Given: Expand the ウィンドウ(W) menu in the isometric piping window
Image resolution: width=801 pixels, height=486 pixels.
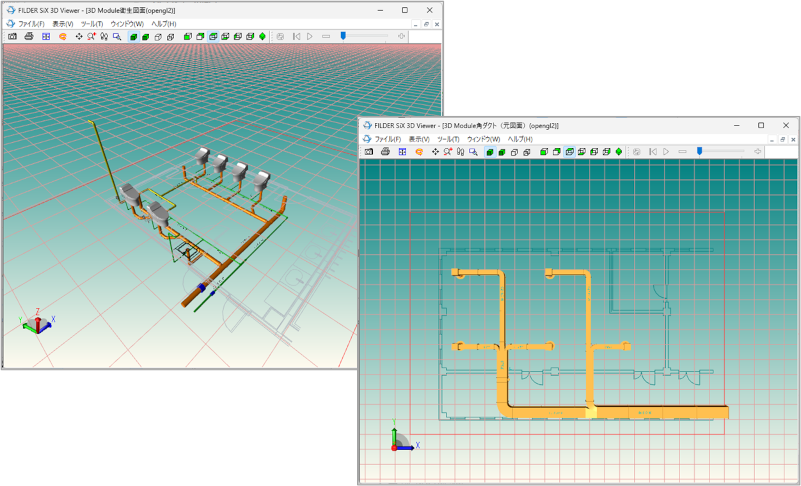Looking at the screenshot, I should click(x=127, y=23).
